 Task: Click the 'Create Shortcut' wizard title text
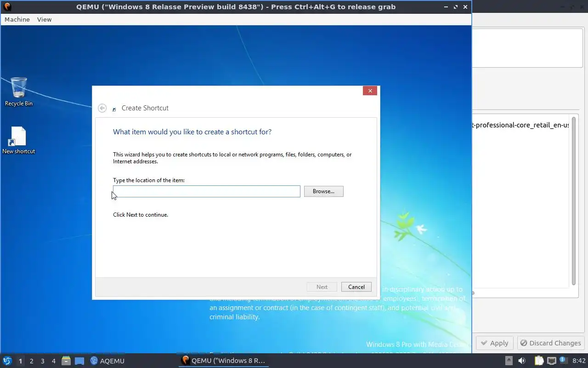[x=145, y=108]
